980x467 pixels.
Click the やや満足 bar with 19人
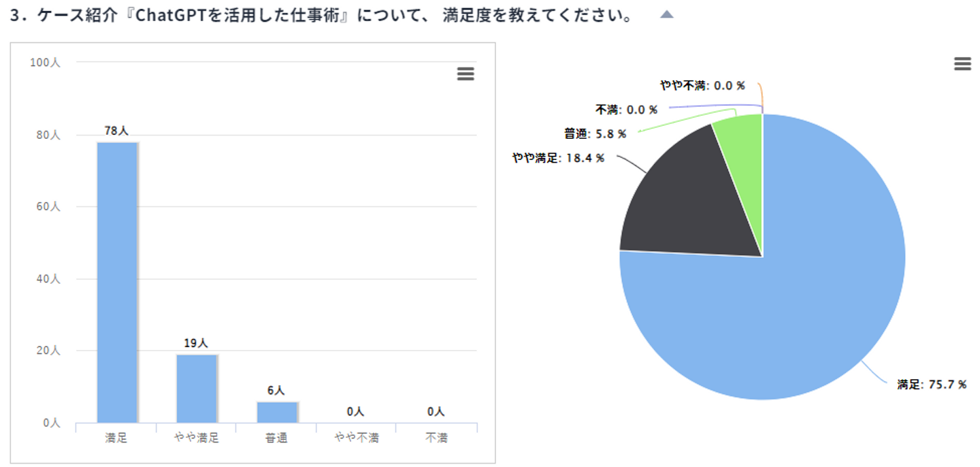(197, 388)
